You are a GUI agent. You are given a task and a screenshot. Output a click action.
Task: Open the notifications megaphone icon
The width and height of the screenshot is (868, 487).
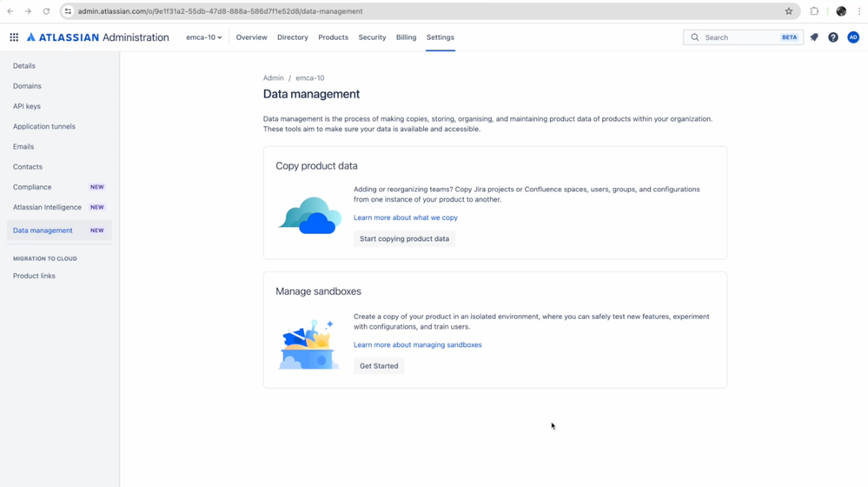tap(814, 37)
